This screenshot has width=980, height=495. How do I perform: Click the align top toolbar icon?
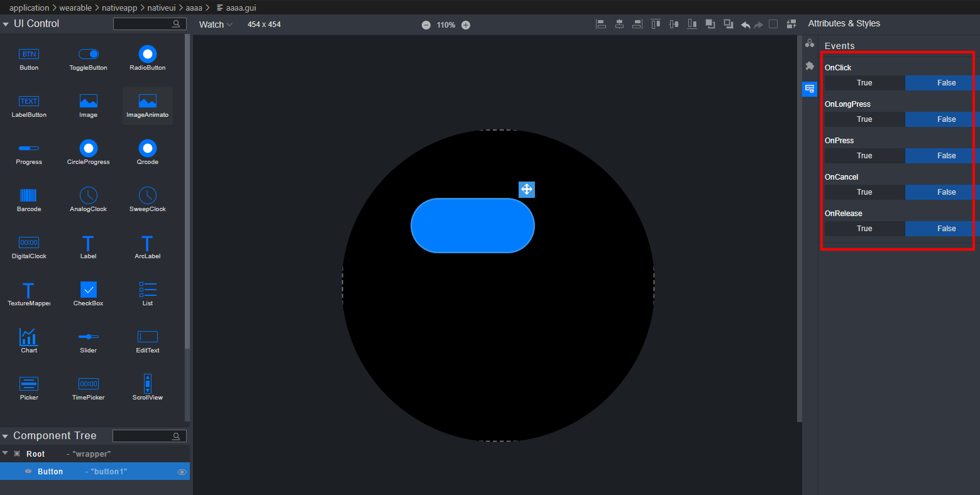pos(656,24)
